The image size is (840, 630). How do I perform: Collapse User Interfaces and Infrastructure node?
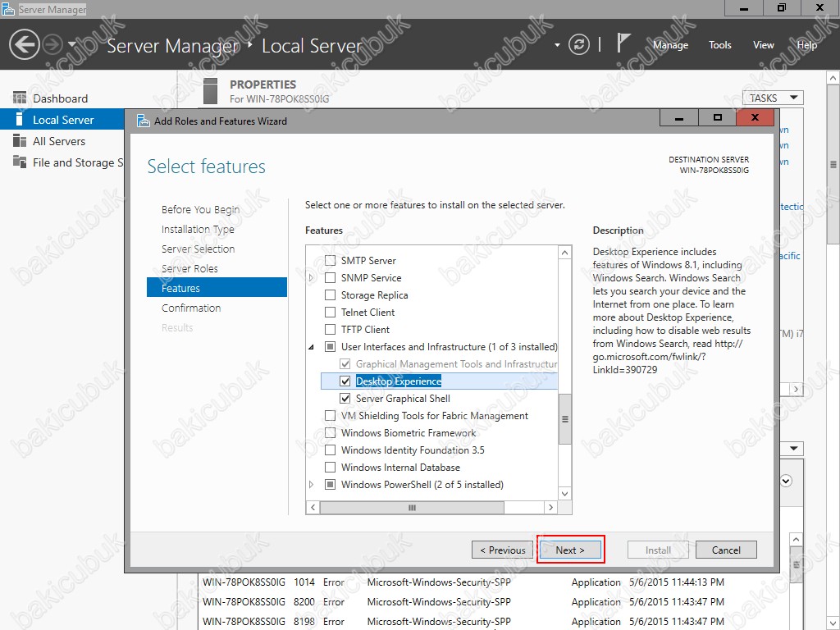pyautogui.click(x=311, y=347)
